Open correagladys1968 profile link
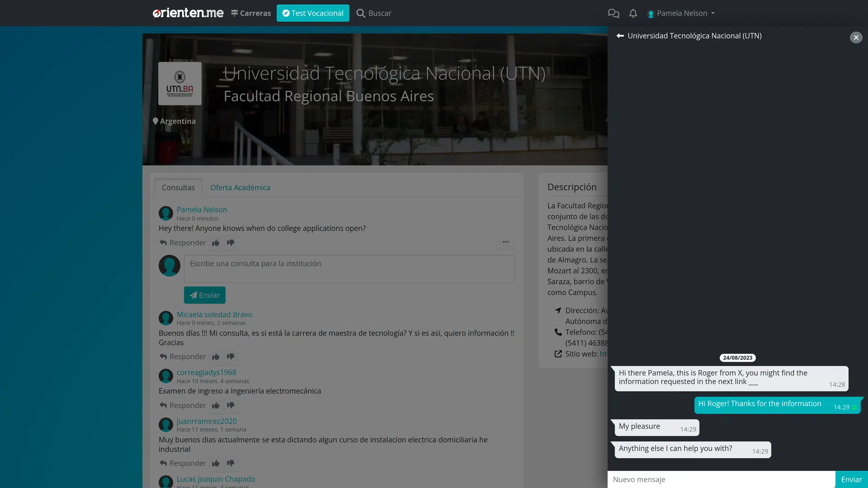Image resolution: width=868 pixels, height=488 pixels. tap(206, 372)
